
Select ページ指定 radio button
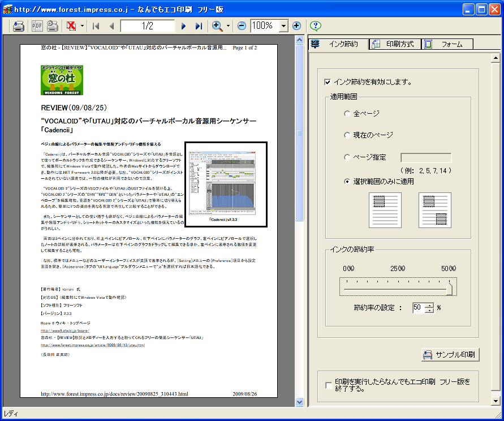point(347,157)
